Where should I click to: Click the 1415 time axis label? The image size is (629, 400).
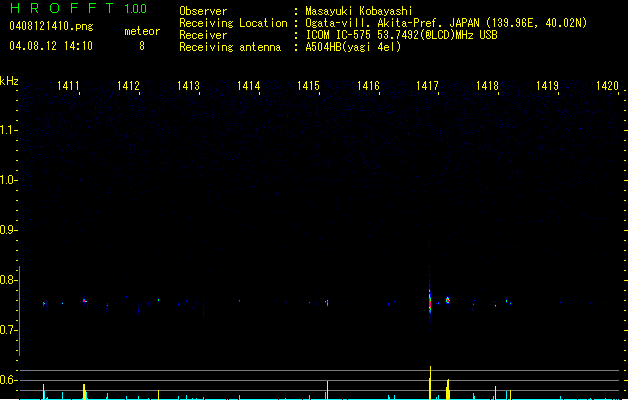pos(308,86)
